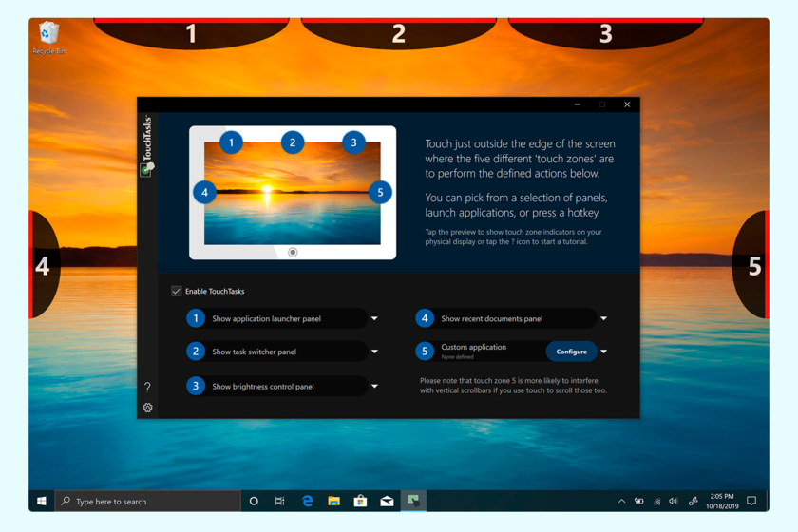This screenshot has width=798, height=532.
Task: Click the TouchTasks logo icon in sidebar
Action: click(x=147, y=169)
